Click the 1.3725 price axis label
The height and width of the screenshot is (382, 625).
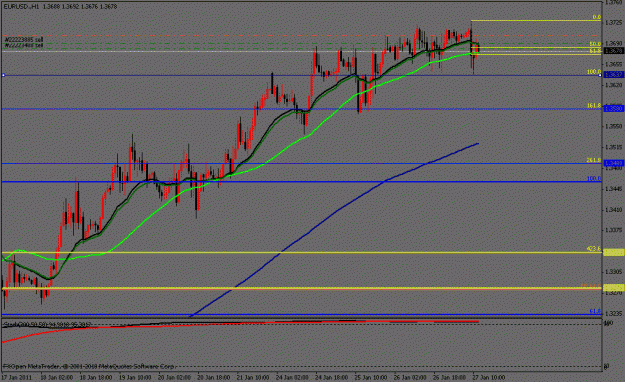tap(613, 22)
